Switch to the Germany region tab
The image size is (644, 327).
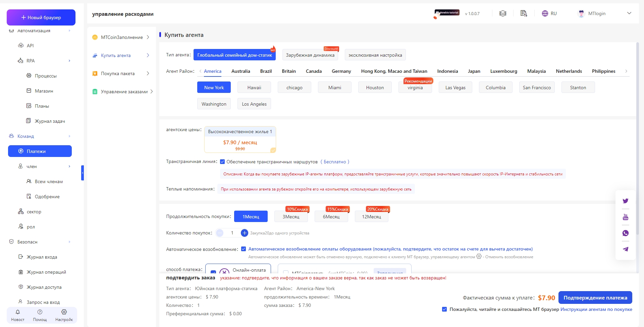(x=341, y=71)
